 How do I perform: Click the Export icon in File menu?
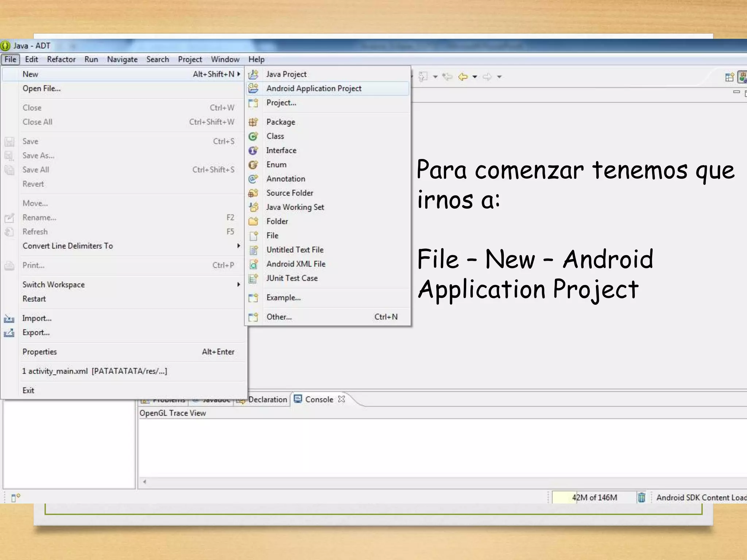tap(9, 333)
